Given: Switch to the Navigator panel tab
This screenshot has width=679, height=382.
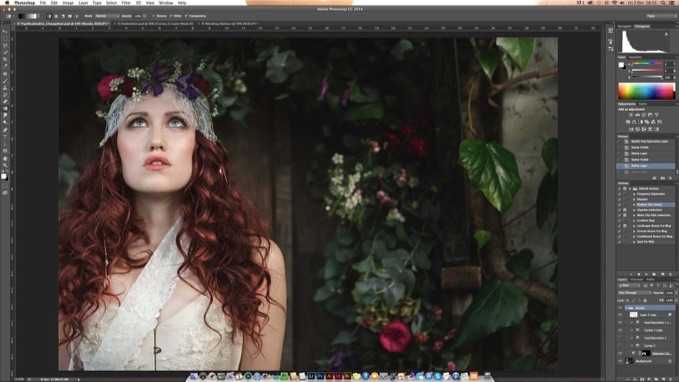Looking at the screenshot, I should (x=624, y=26).
